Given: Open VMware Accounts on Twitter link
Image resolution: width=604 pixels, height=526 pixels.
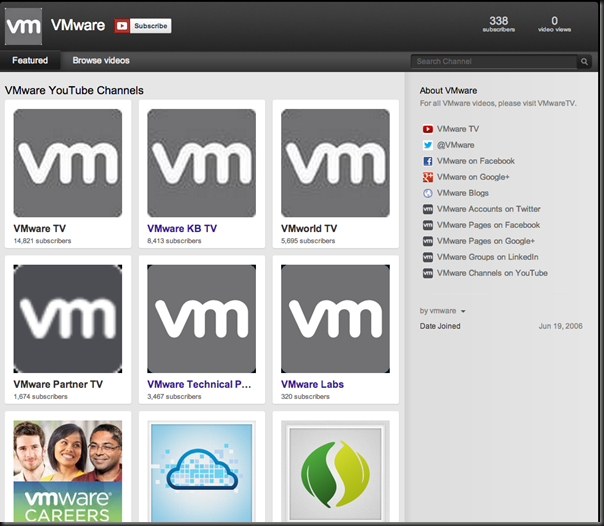Looking at the screenshot, I should coord(488,209).
